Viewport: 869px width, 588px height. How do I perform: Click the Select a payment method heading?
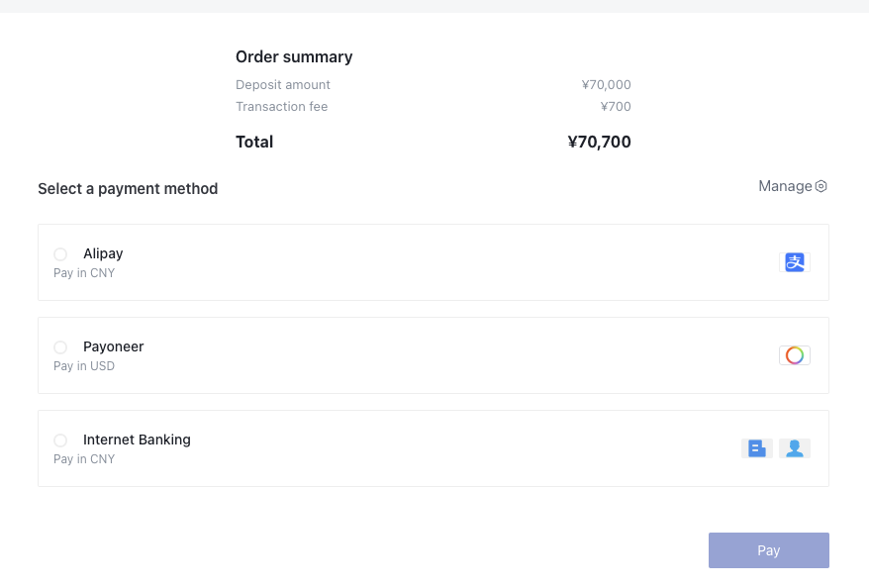tap(128, 189)
